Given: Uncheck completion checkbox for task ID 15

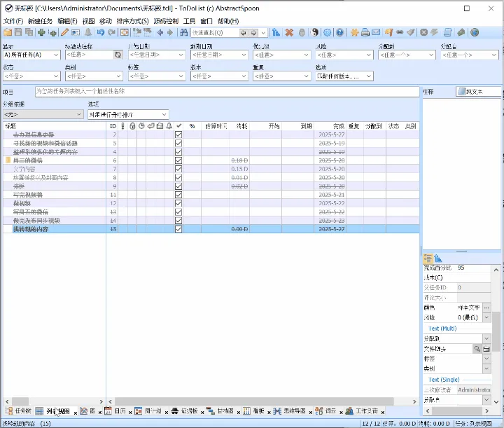Looking at the screenshot, I should click(x=178, y=229).
